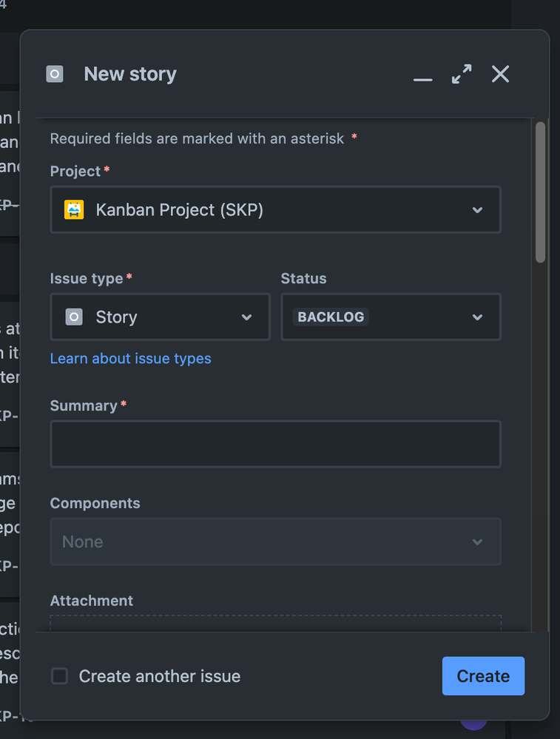Click the Components chevron arrow
The image size is (560, 739).
click(477, 542)
